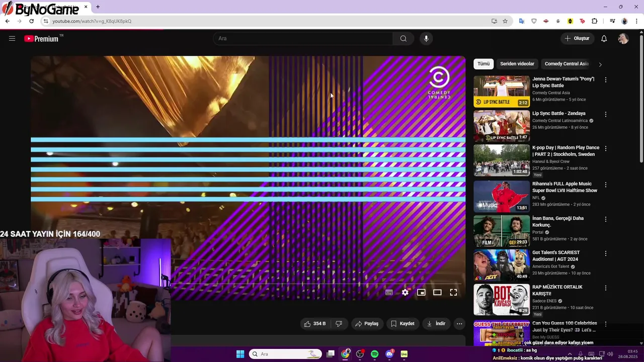644x362 pixels.
Task: Open Discord from the taskbar
Action: tap(389, 354)
